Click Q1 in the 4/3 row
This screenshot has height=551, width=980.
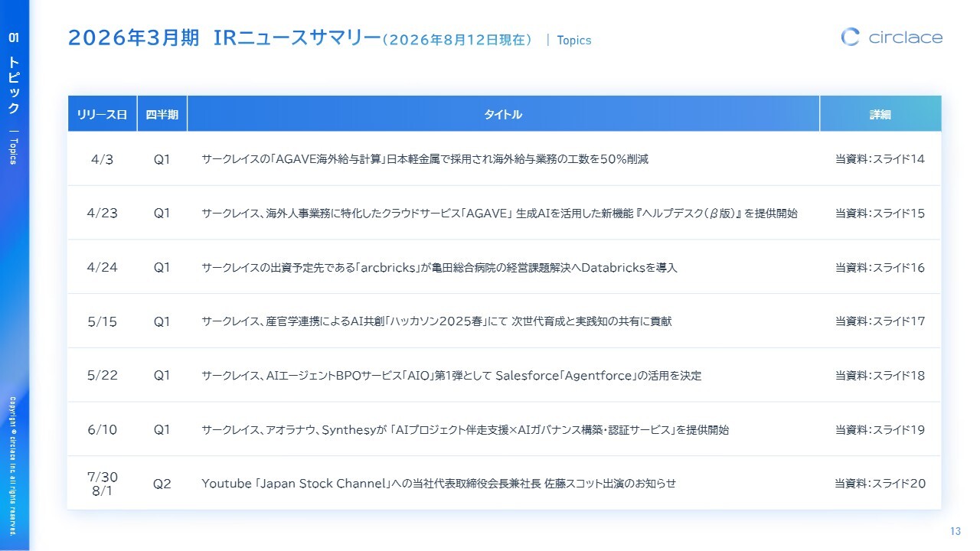tap(162, 159)
